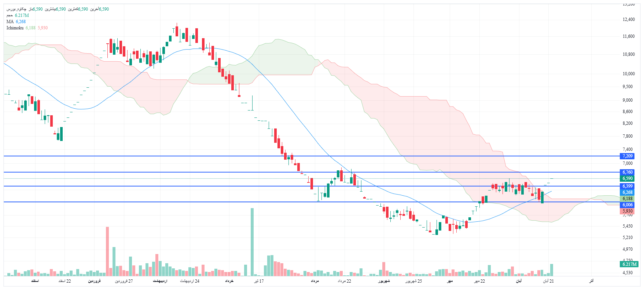Click the 'خرداد' month label on time axis
The width and height of the screenshot is (644, 290).
coord(229,281)
